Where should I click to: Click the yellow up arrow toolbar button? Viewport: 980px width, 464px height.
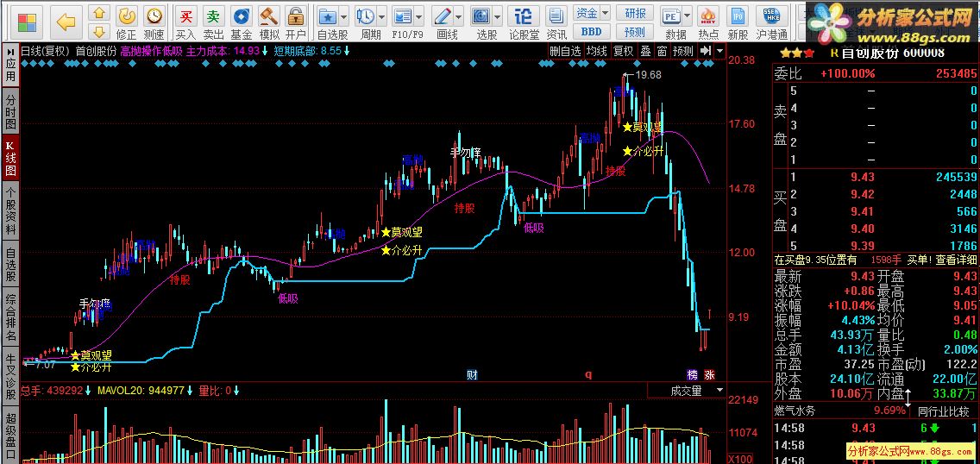[99, 12]
